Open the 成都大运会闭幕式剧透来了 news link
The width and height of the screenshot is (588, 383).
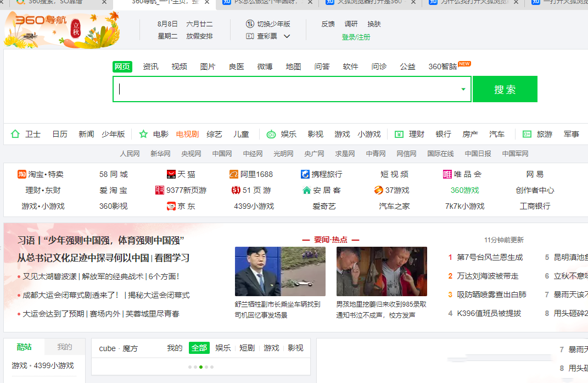point(70,295)
